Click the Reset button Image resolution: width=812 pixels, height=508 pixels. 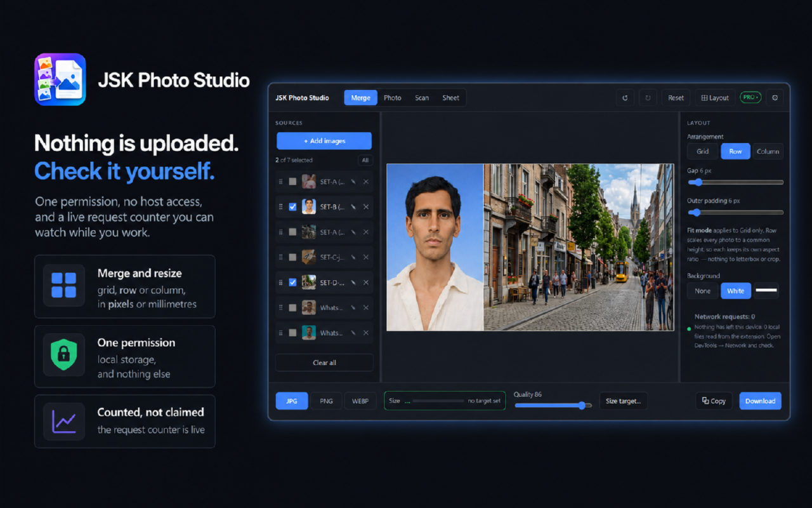[676, 98]
